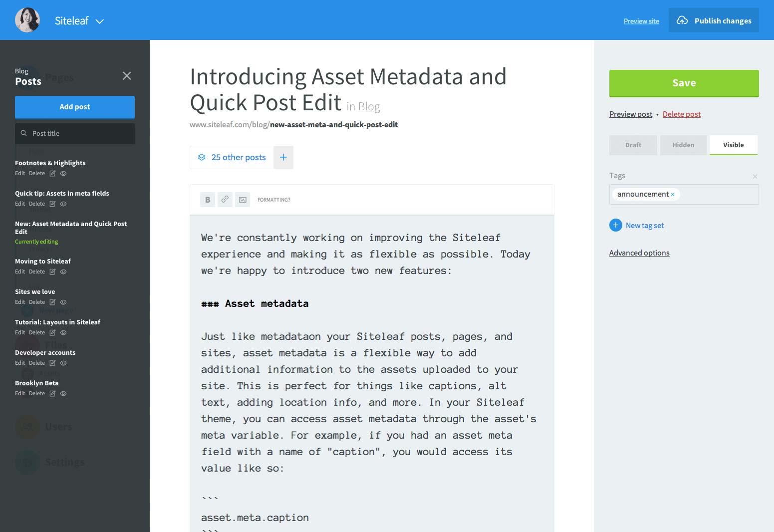Open the Siteleaf site switcher dropdown
The image size is (774, 532).
pyautogui.click(x=99, y=21)
